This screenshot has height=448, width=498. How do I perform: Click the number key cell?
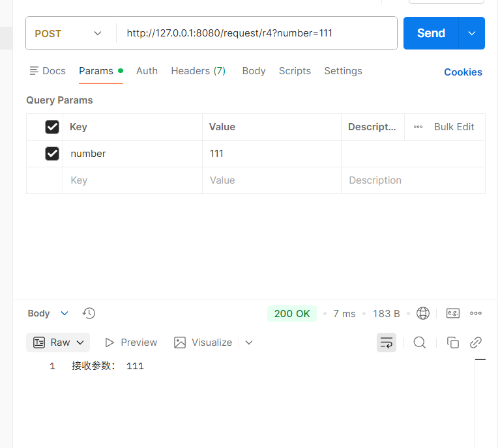click(x=133, y=154)
